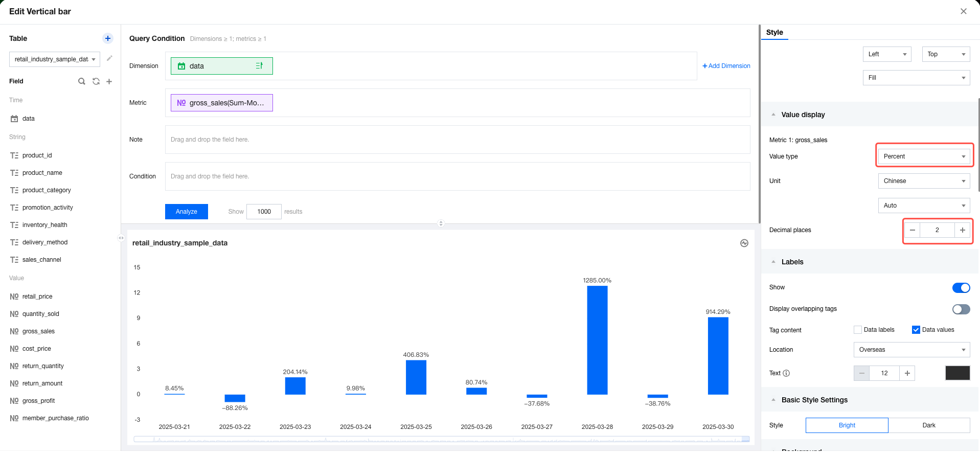Click the 406.83% bar for 2025-03-25
This screenshot has height=455, width=980.
(416, 377)
